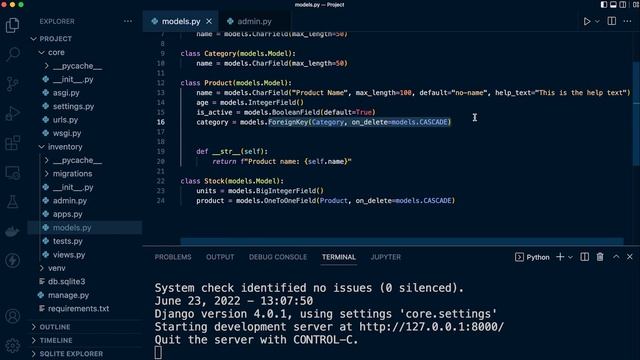The width and height of the screenshot is (640, 360).
Task: Open the new terminal launch profile dropdown
Action: pos(571,257)
